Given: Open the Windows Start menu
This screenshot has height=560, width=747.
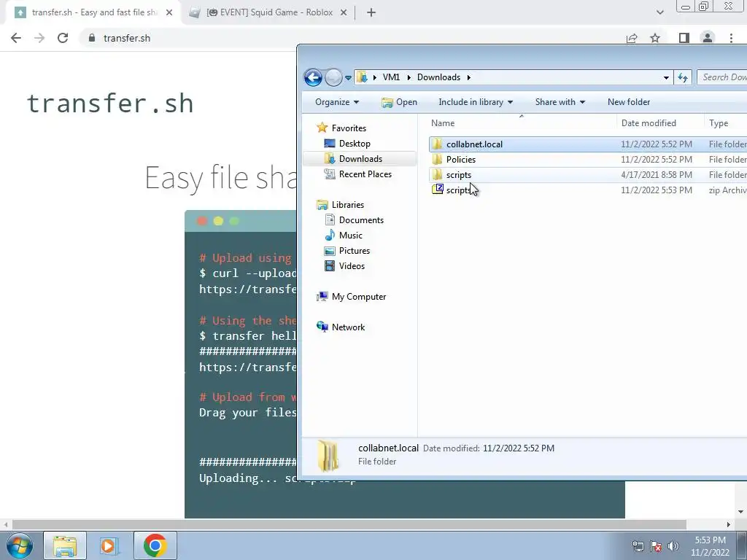Looking at the screenshot, I should click(20, 545).
